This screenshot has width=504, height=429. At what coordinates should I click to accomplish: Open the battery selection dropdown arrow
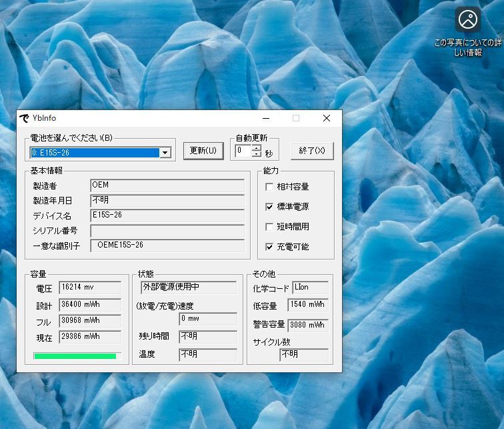(x=165, y=153)
